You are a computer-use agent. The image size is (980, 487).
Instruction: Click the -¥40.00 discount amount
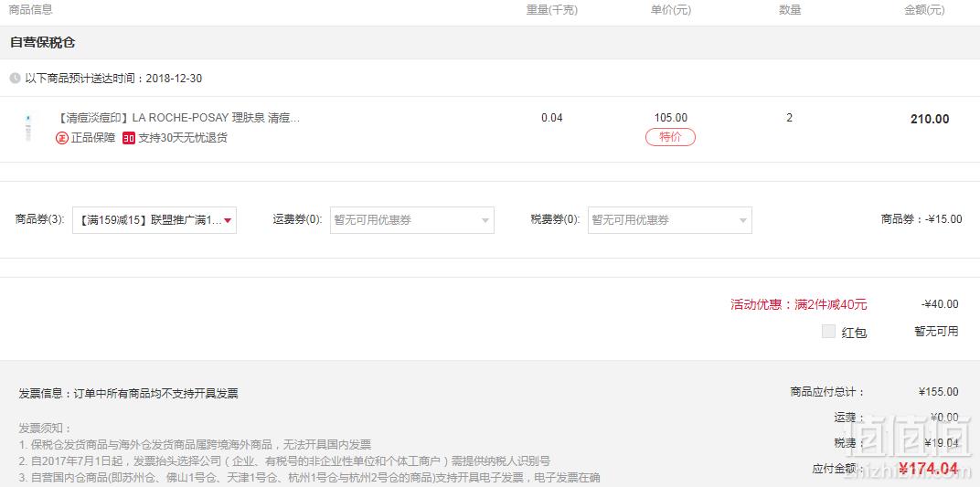(x=940, y=304)
